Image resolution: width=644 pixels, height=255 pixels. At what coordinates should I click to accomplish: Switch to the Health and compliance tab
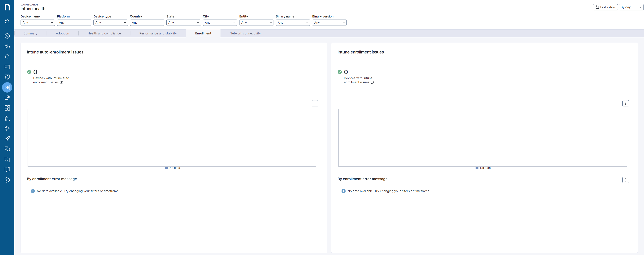click(x=104, y=33)
